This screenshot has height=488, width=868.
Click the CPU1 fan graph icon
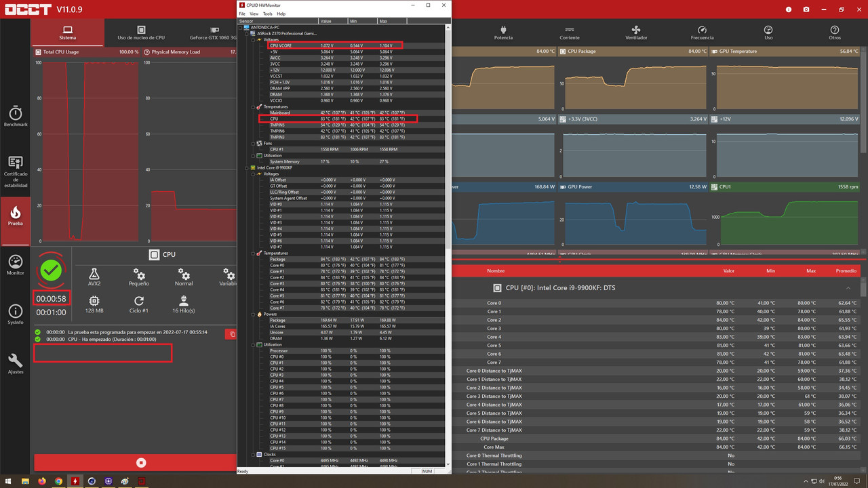(714, 186)
